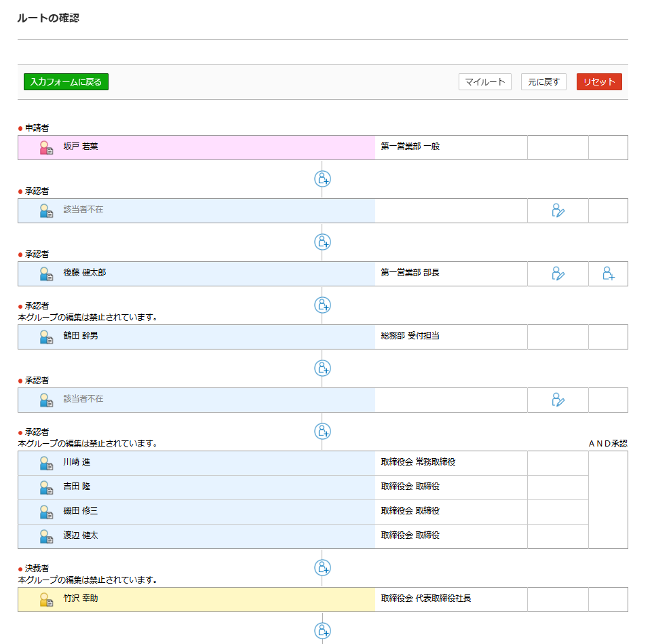Click the user icon beside 吉田 隆
This screenshot has width=652, height=644.
(x=46, y=487)
